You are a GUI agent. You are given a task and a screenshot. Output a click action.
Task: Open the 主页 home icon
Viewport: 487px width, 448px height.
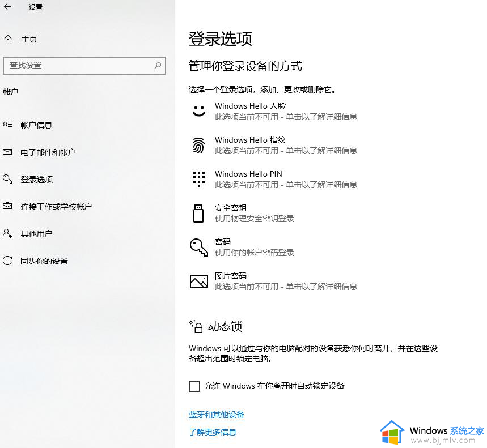tap(8, 39)
